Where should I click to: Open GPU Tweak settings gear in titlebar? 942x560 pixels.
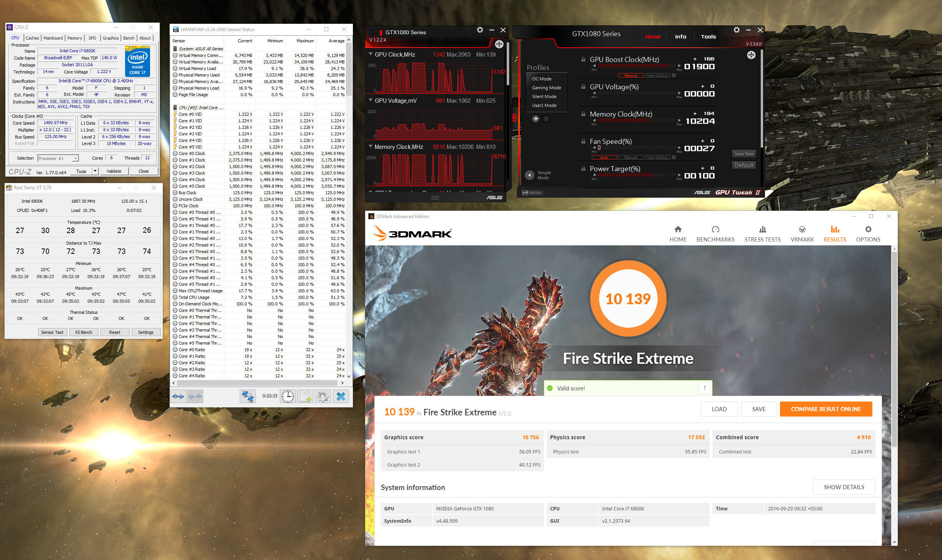click(737, 30)
